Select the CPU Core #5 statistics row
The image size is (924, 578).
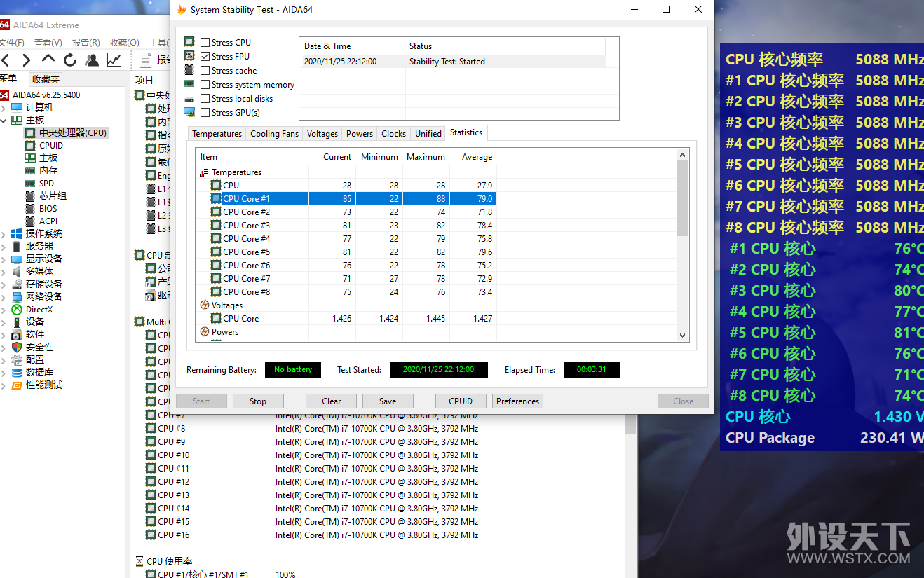tap(346, 252)
